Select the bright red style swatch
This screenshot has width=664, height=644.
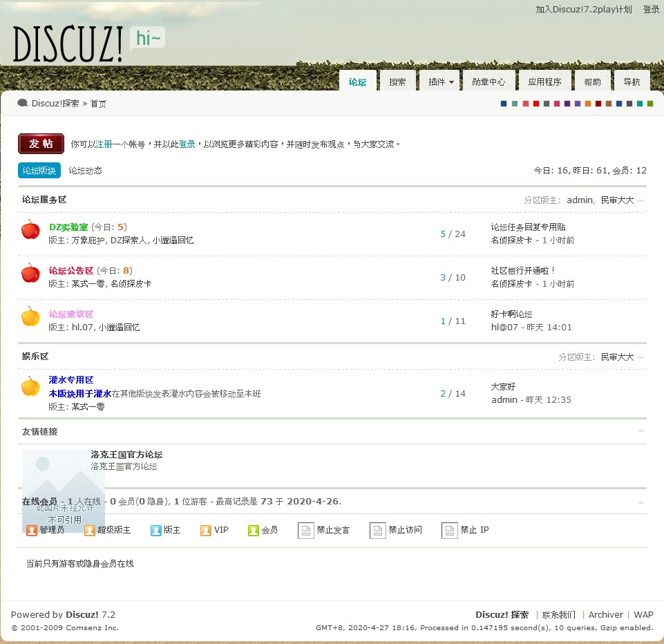click(x=536, y=104)
